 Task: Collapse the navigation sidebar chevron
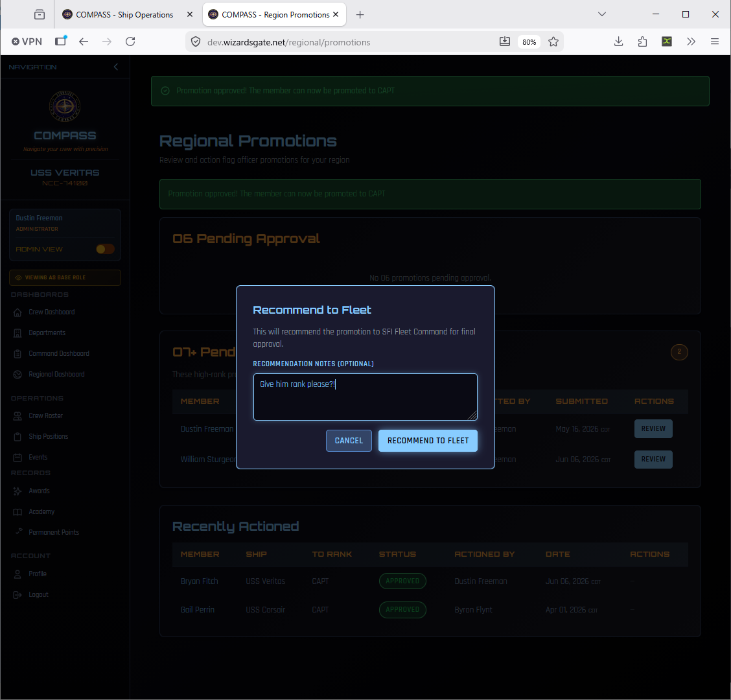[x=115, y=67]
